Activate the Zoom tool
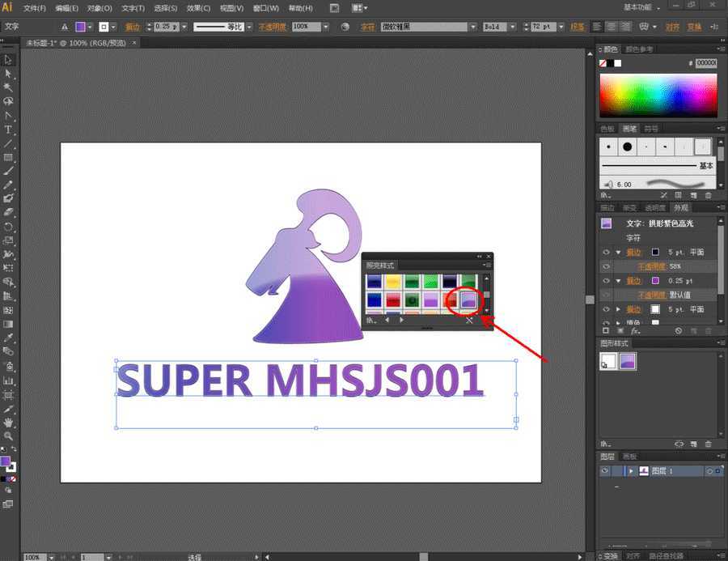 [x=8, y=436]
